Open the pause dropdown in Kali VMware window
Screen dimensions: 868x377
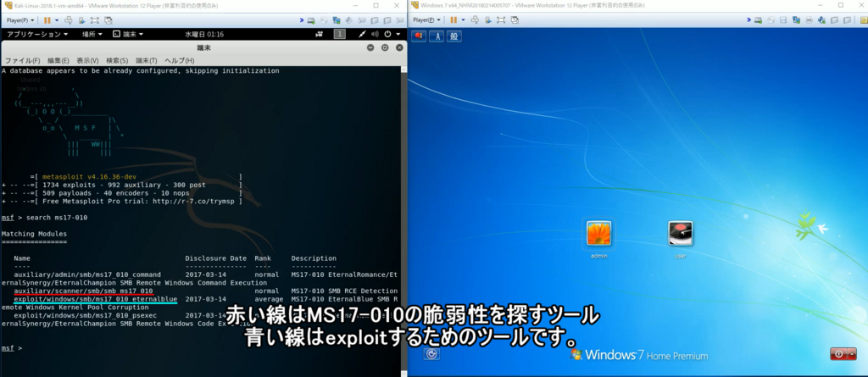click(56, 20)
